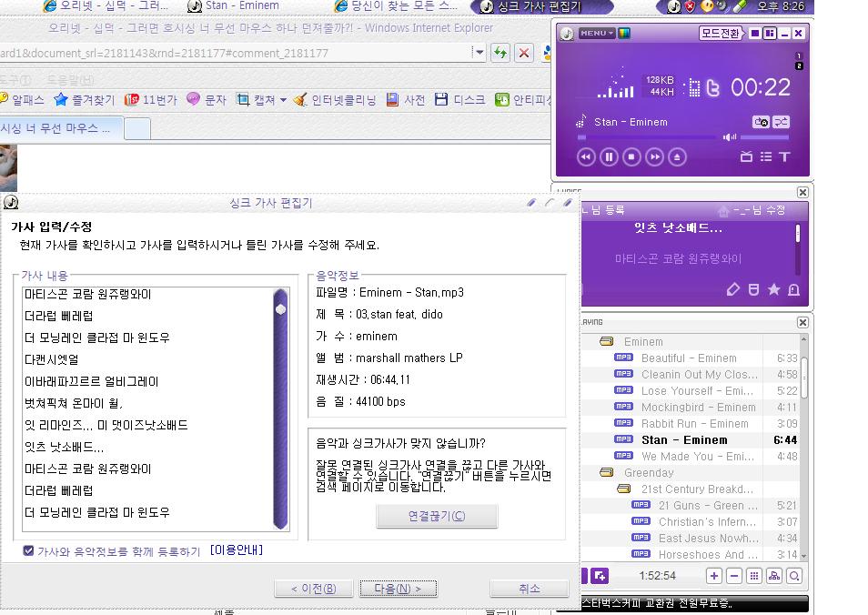The width and height of the screenshot is (868, 615).
Task: Toggle shuffle playback button
Action: pos(781,122)
